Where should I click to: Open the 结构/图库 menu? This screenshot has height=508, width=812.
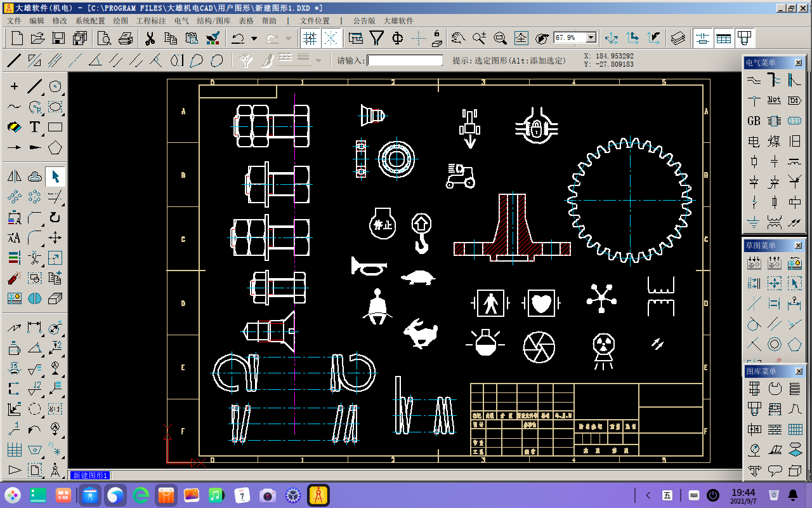click(214, 21)
